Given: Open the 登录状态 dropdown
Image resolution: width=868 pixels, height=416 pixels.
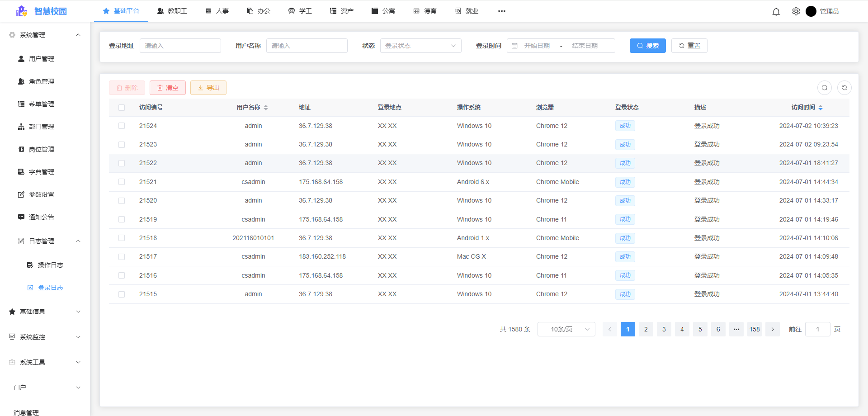Looking at the screenshot, I should (420, 46).
